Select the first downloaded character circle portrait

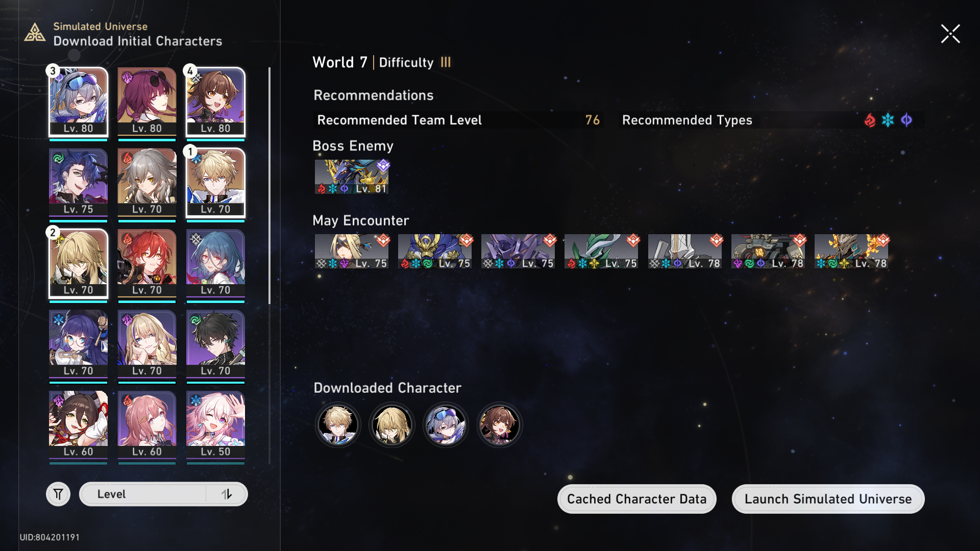pyautogui.click(x=338, y=424)
